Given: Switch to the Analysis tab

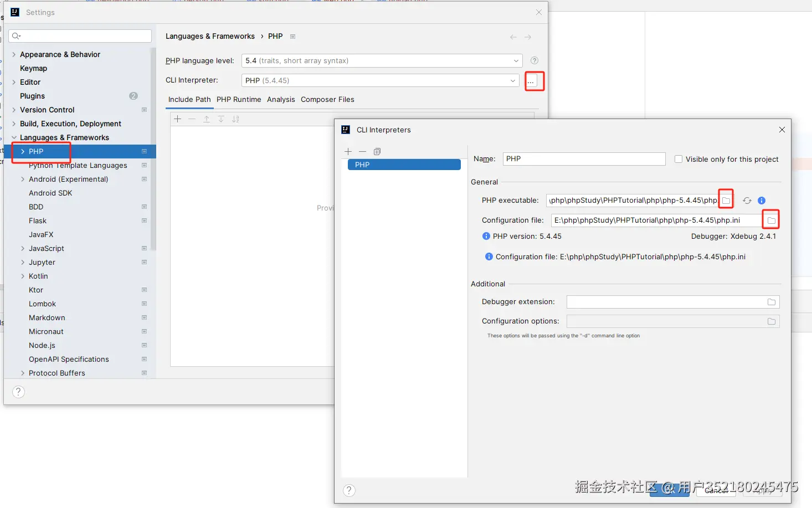Looking at the screenshot, I should coord(281,100).
